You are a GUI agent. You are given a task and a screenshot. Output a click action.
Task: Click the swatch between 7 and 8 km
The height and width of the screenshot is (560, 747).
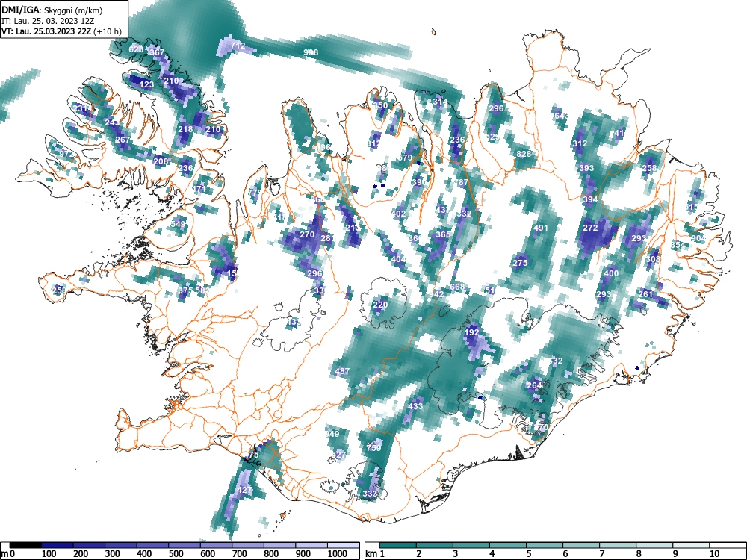coord(618,545)
